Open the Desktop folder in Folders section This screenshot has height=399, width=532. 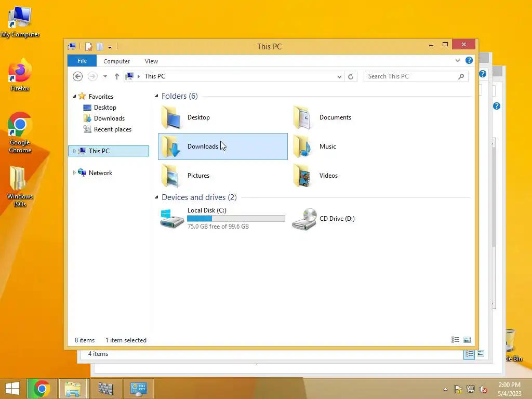point(222,117)
